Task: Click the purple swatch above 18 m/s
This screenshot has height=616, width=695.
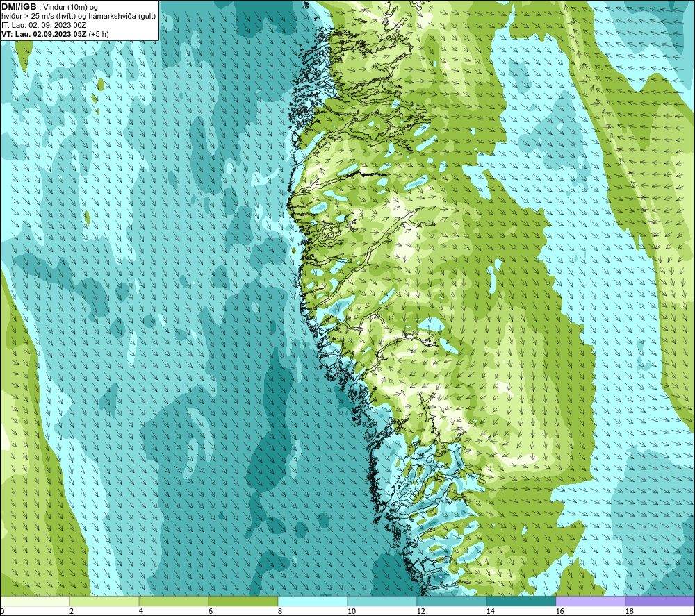Action: coord(660,601)
